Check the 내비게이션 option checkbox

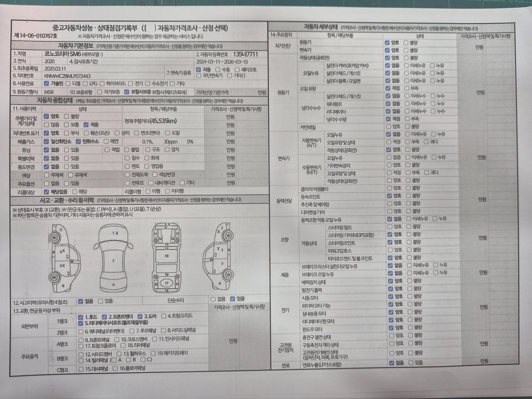151,183
